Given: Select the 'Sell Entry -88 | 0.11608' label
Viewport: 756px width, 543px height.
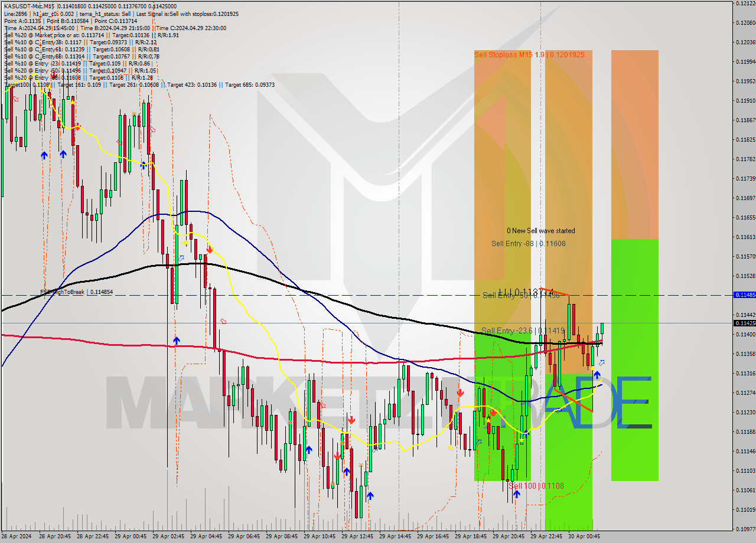Looking at the screenshot, I should [528, 243].
